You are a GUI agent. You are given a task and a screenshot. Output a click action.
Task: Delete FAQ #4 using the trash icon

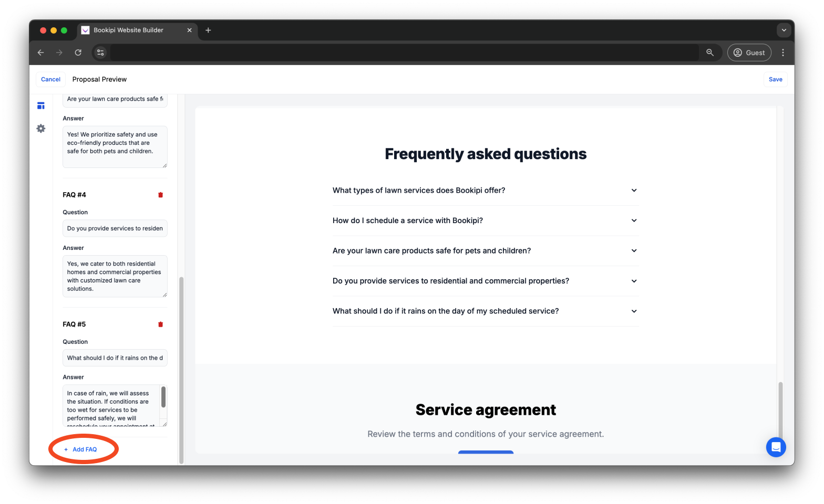160,194
